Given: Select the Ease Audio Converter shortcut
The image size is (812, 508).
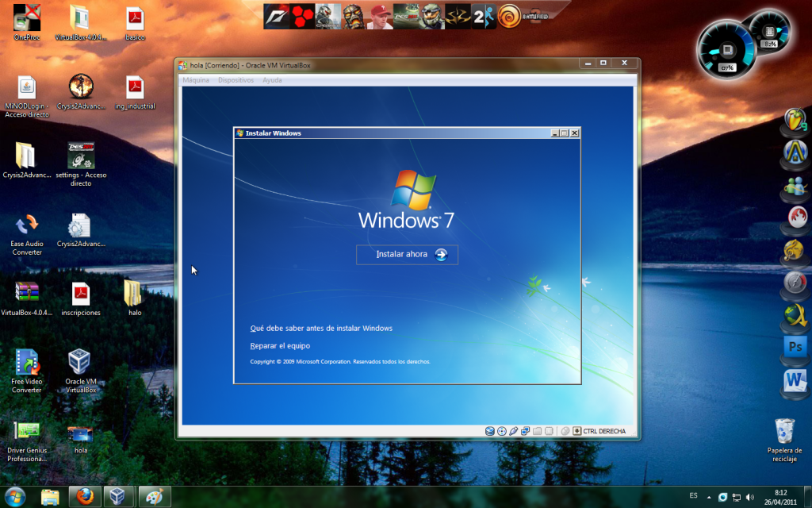Looking at the screenshot, I should (x=27, y=234).
